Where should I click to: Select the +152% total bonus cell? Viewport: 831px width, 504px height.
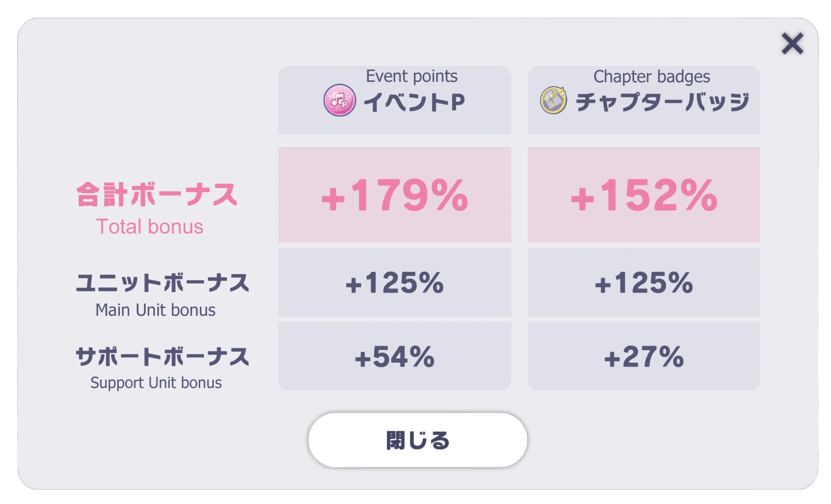click(x=644, y=195)
